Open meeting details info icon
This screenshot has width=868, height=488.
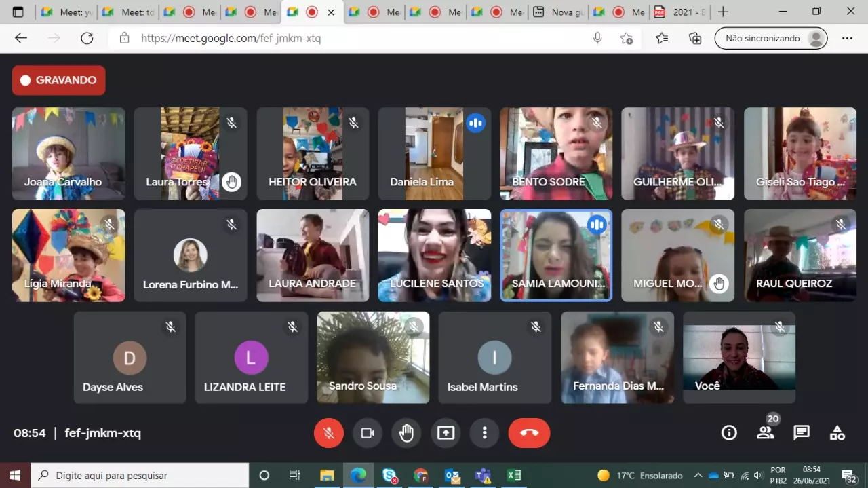729,433
